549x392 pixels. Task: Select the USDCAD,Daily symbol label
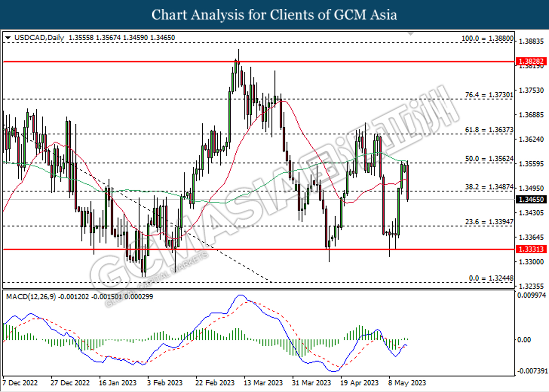(39, 38)
